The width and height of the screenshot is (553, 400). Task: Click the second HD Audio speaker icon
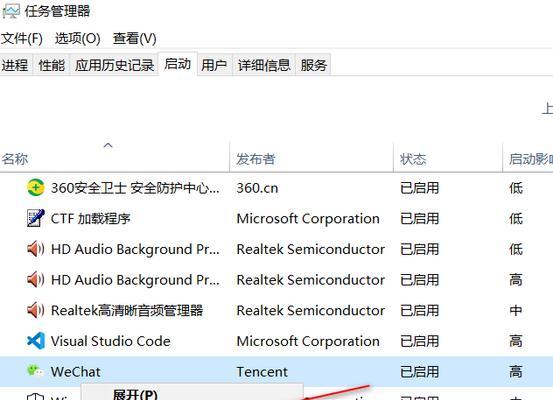click(36, 280)
